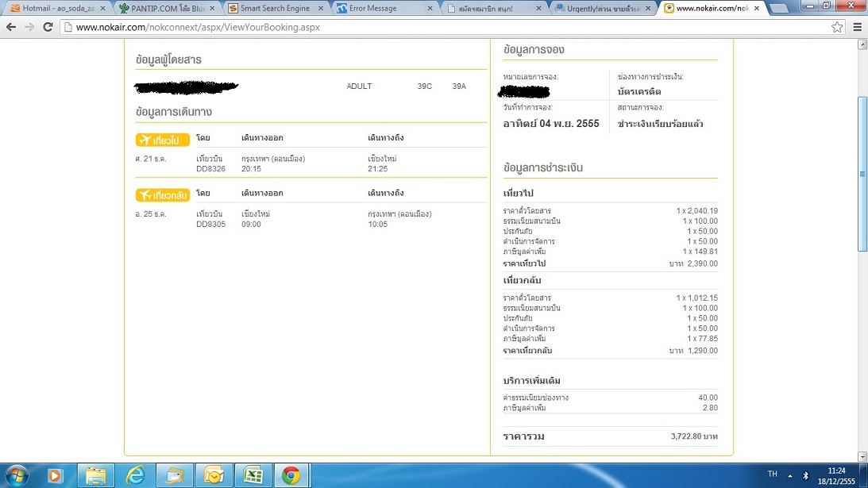This screenshot has width=868, height=488.
Task: Click return subtotal 1,290.00
Action: click(x=702, y=351)
